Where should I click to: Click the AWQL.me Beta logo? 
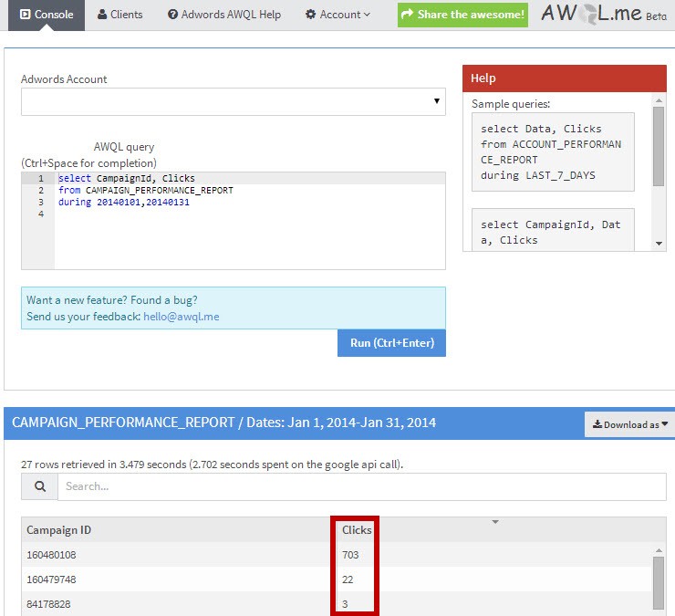click(x=604, y=14)
